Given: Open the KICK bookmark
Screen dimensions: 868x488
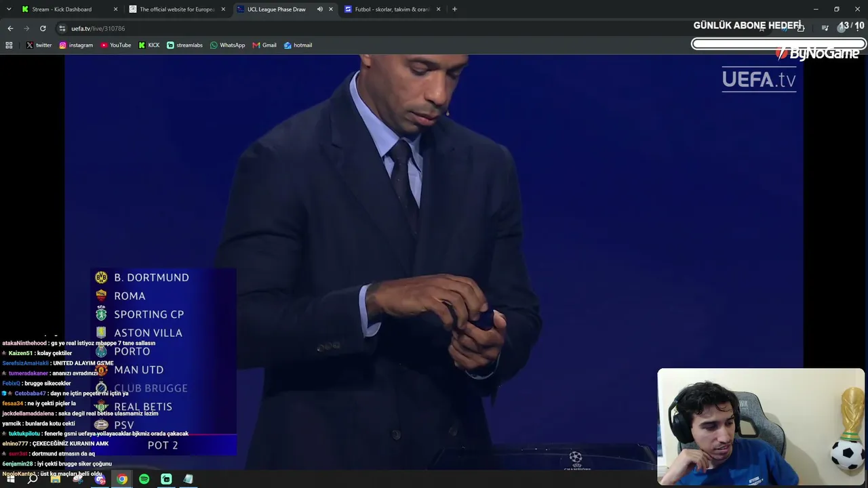Looking at the screenshot, I should tap(149, 45).
